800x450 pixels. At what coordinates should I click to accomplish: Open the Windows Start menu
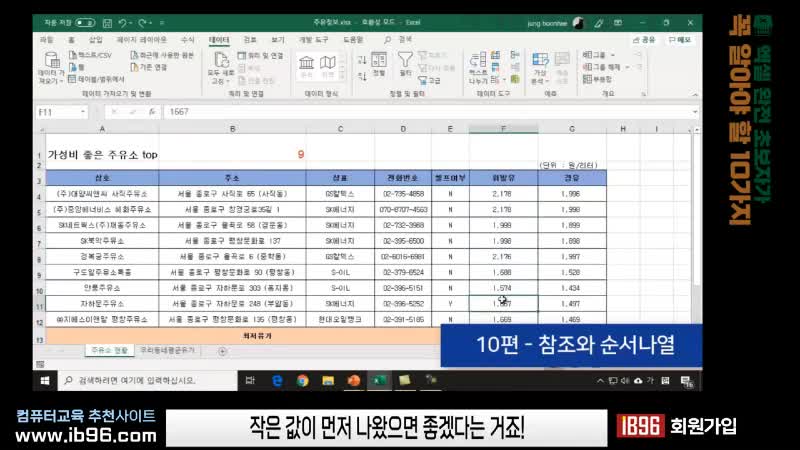[x=45, y=381]
